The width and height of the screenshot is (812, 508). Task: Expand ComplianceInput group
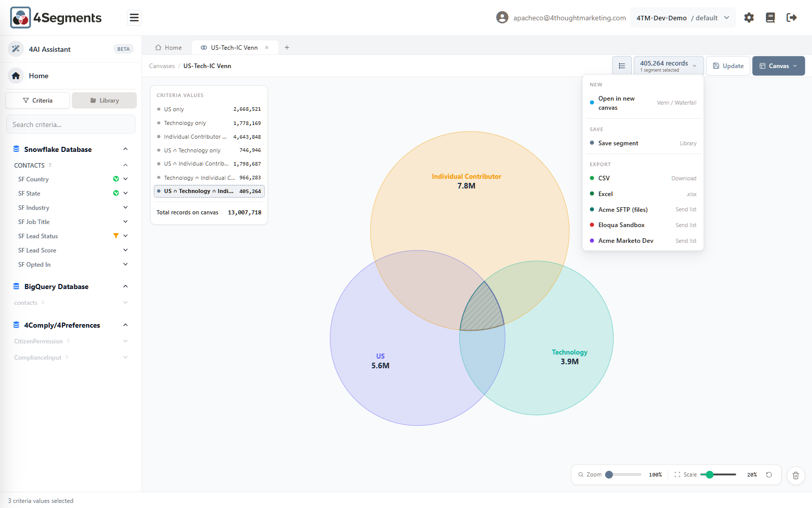tap(125, 358)
